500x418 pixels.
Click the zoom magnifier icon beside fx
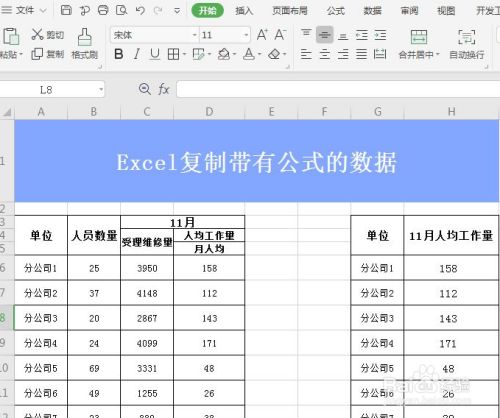[x=145, y=89]
